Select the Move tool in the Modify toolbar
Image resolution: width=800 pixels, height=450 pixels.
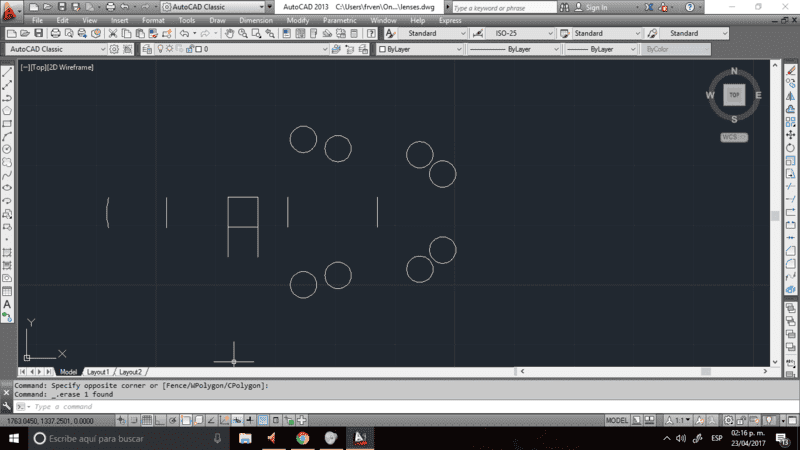coord(790,135)
